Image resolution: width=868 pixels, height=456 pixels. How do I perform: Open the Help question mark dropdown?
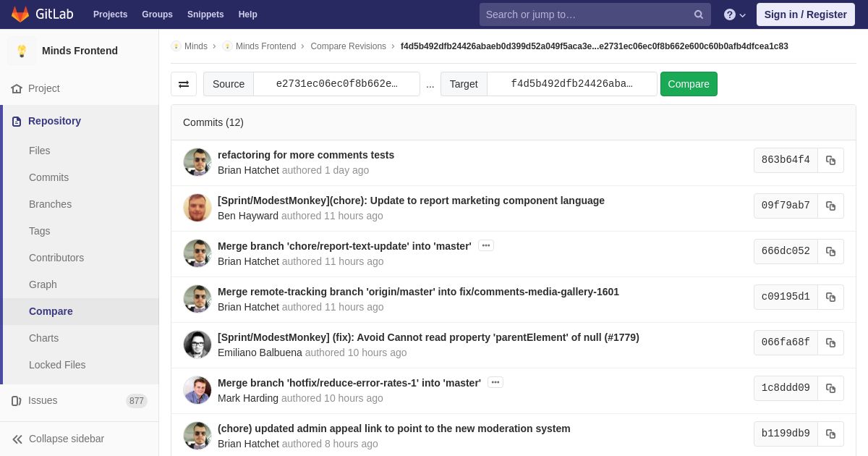click(735, 14)
